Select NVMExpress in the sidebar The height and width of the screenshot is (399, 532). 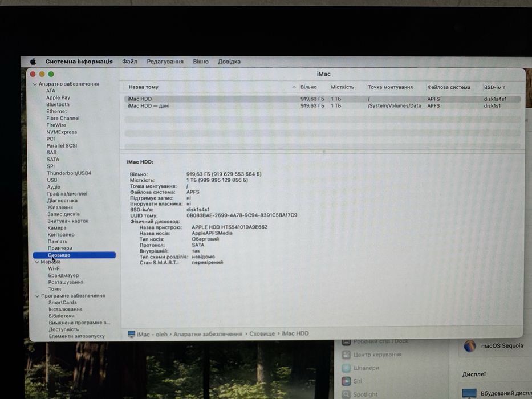point(62,132)
